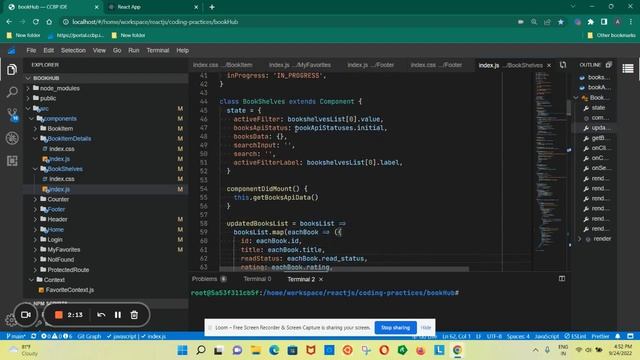Click the Other bookmarks folder
Screen dimensions: 640x360
(611, 36)
